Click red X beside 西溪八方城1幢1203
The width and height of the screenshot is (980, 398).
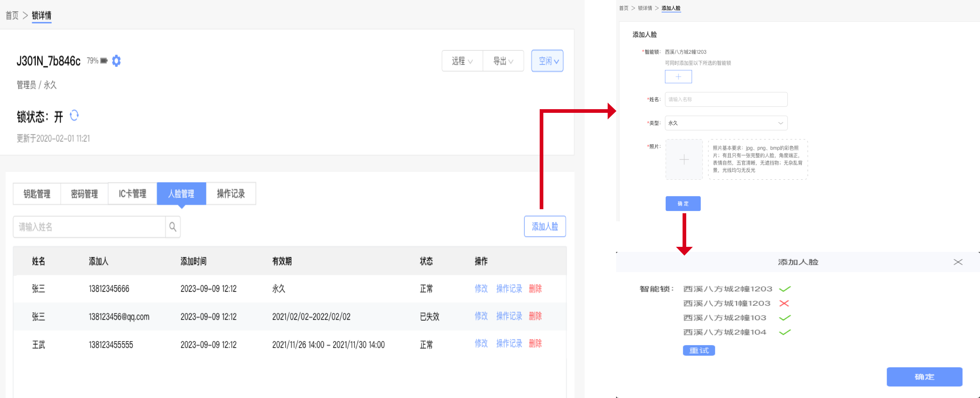784,303
